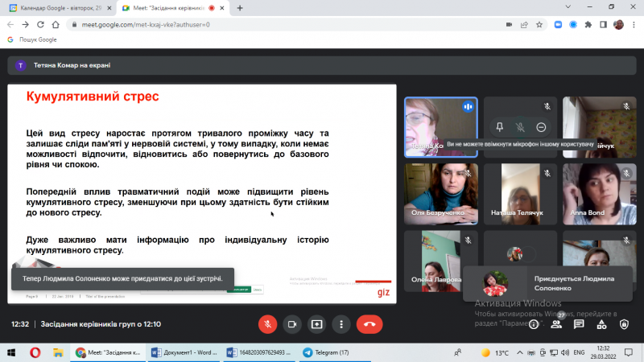Open the browser home page
This screenshot has height=362, width=644.
point(56,25)
